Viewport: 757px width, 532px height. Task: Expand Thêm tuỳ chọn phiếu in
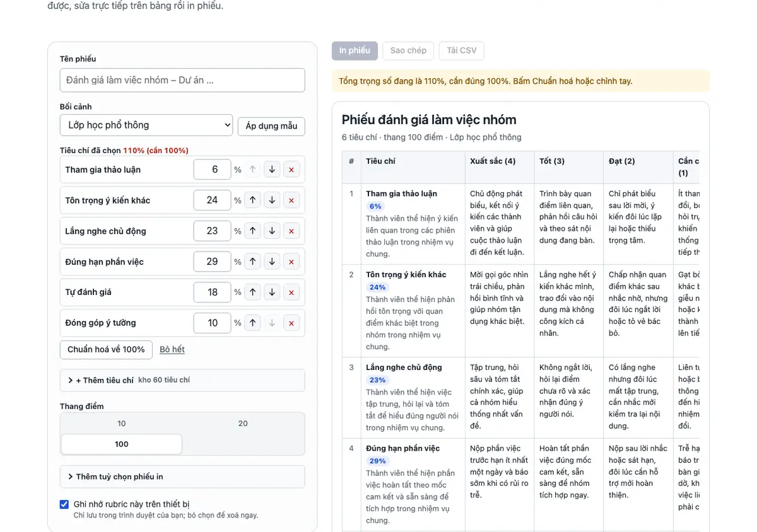point(182,477)
